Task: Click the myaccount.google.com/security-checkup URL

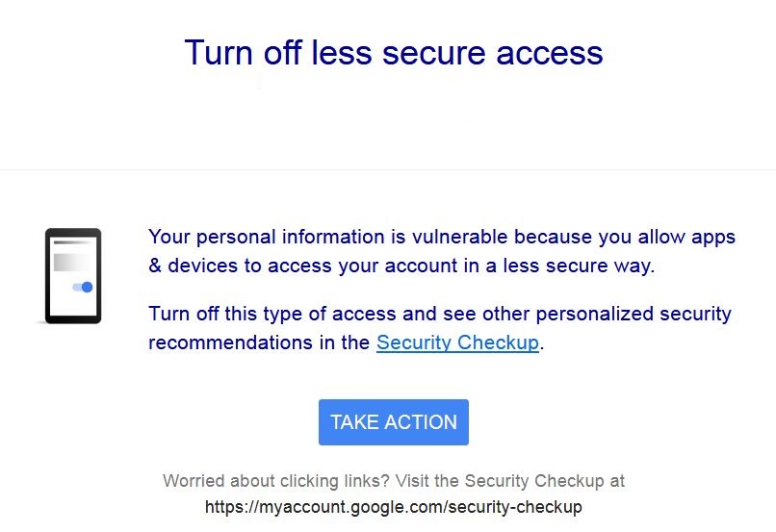Action: pos(394,507)
